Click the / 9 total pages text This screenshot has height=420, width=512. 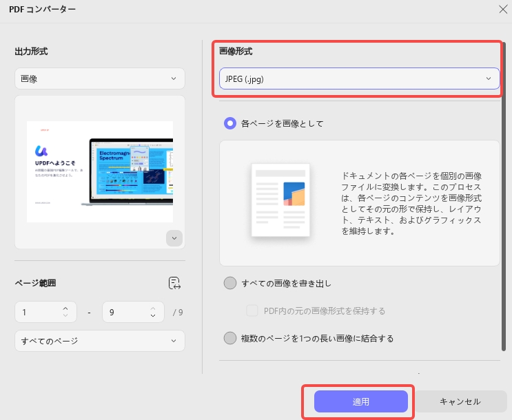click(178, 313)
